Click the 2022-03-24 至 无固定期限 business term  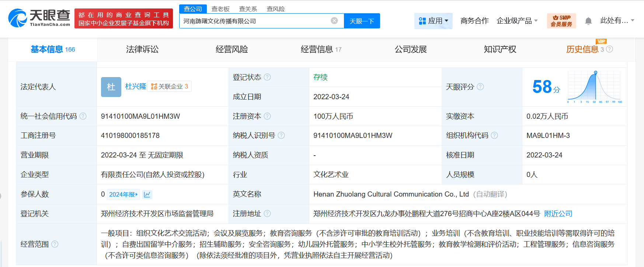tap(142, 155)
